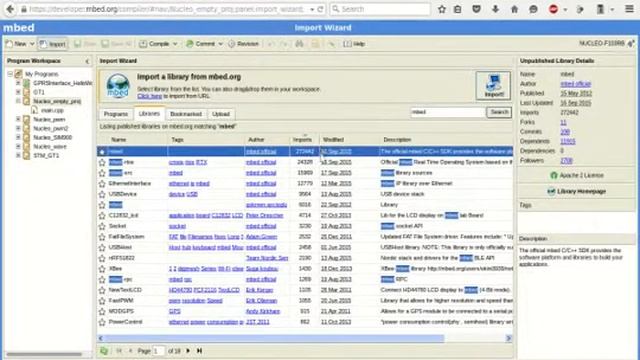Open mbed official author link in details panel
640x360 pixels.
[x=576, y=84]
